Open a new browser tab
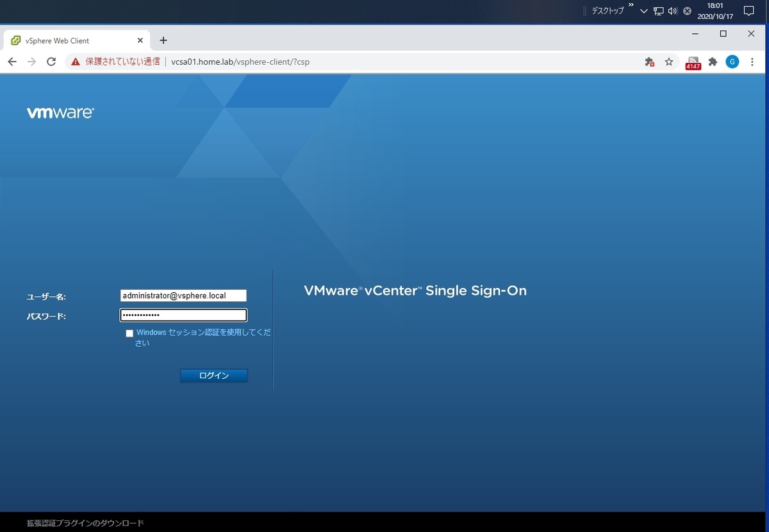The image size is (769, 532). click(163, 40)
